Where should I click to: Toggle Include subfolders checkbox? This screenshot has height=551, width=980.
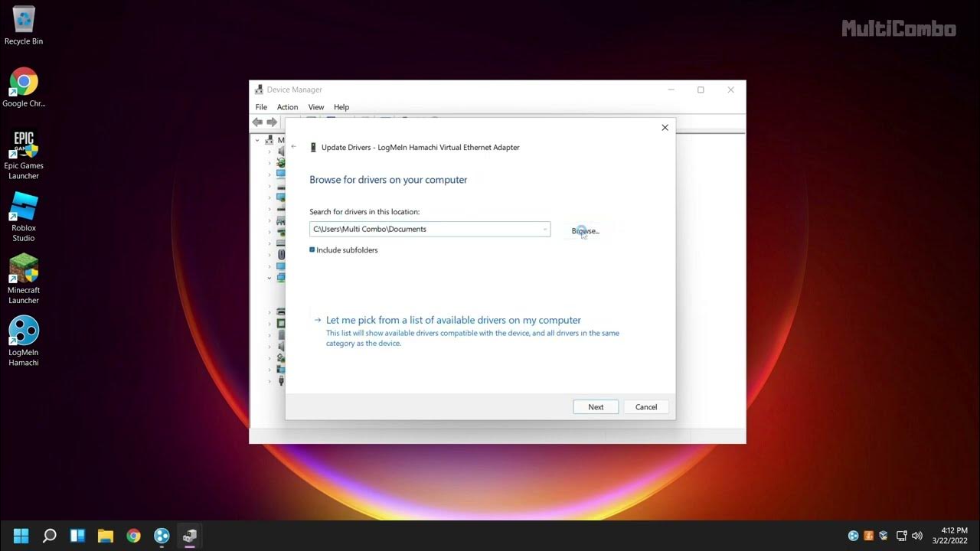pyautogui.click(x=312, y=249)
